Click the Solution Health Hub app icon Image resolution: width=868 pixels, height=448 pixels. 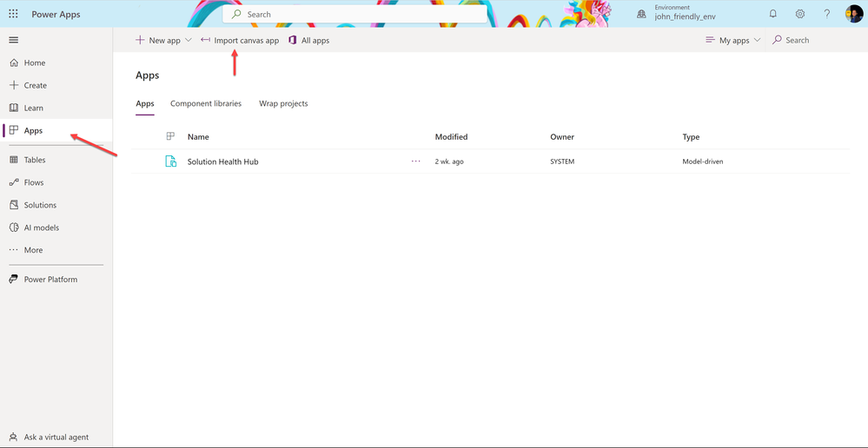(x=171, y=161)
